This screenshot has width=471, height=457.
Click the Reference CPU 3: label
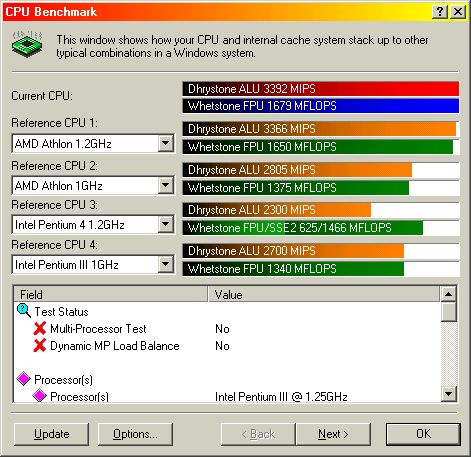point(54,205)
